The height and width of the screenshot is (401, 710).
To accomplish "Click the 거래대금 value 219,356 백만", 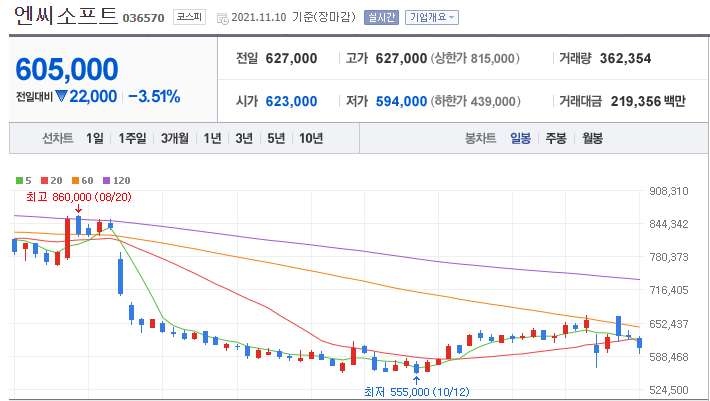I will coord(648,101).
